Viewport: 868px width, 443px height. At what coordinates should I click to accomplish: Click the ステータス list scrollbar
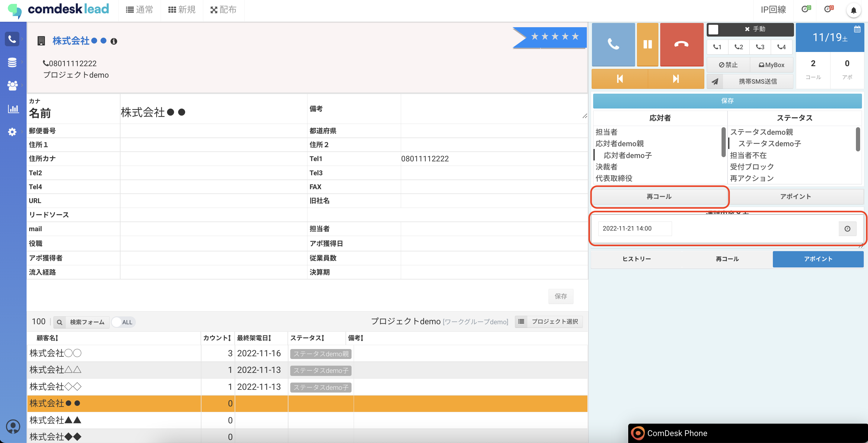858,139
